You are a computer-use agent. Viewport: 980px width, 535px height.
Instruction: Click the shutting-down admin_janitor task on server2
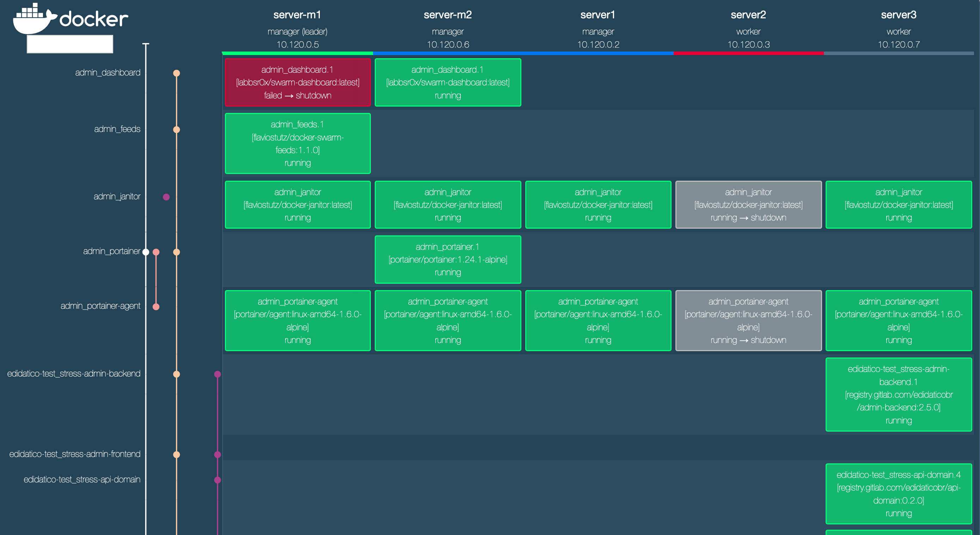point(748,205)
